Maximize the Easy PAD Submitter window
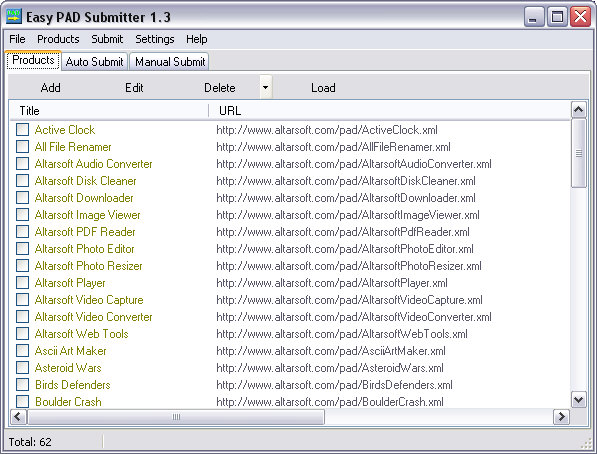597x454 pixels. [x=557, y=17]
